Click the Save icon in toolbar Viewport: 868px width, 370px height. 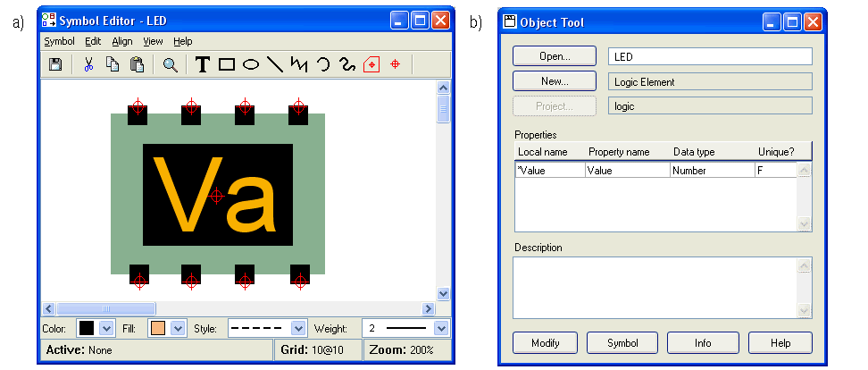[55, 64]
